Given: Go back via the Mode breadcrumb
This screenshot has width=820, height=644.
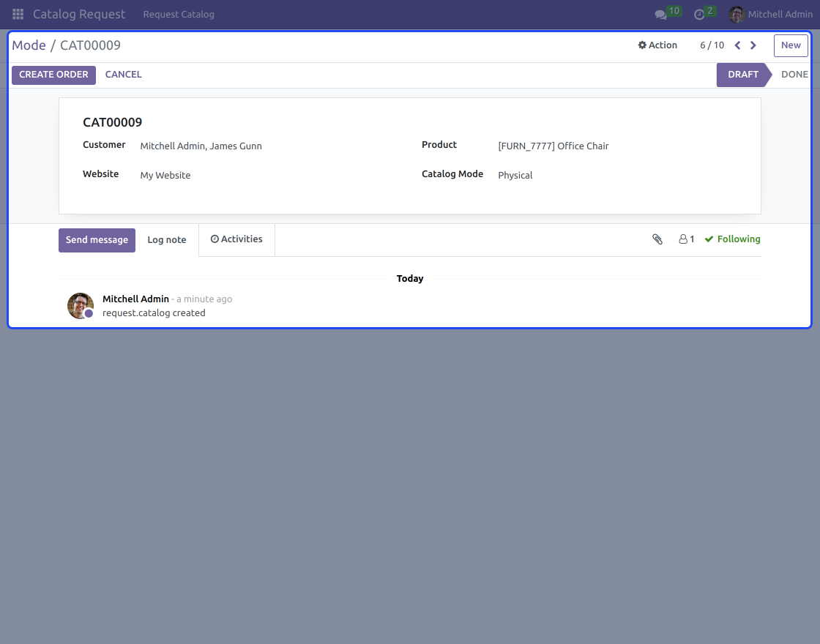Looking at the screenshot, I should (x=29, y=45).
